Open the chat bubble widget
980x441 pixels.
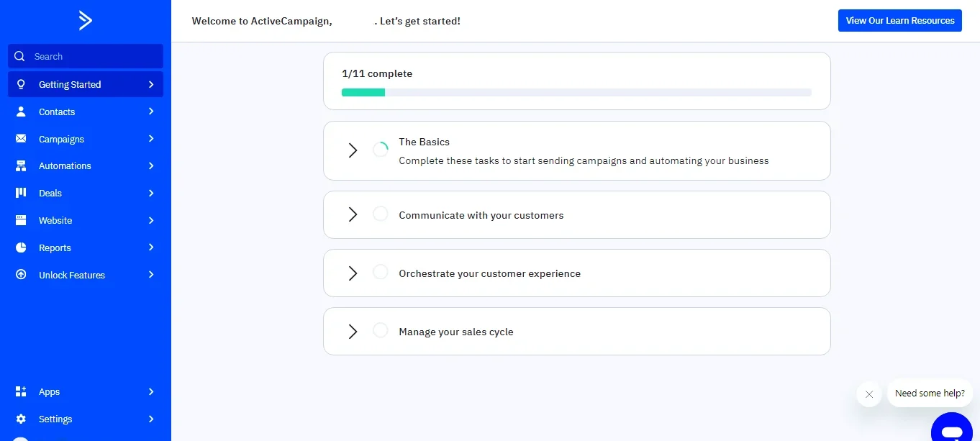point(952,429)
